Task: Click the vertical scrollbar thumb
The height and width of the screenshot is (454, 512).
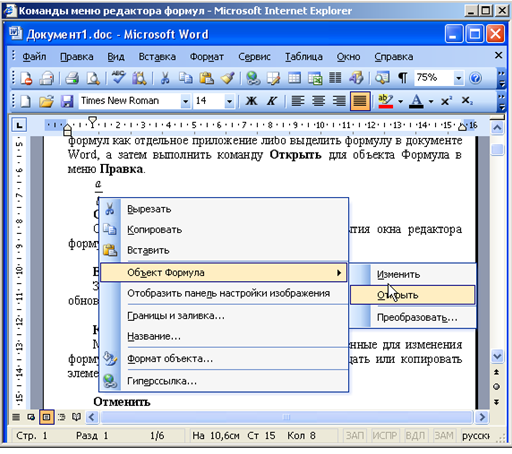Action: coord(497,149)
